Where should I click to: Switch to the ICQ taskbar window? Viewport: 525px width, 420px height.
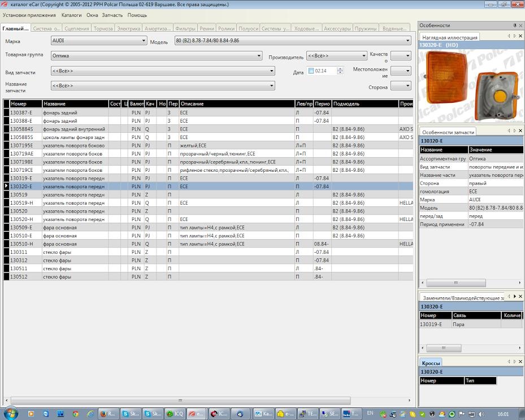tap(175, 414)
